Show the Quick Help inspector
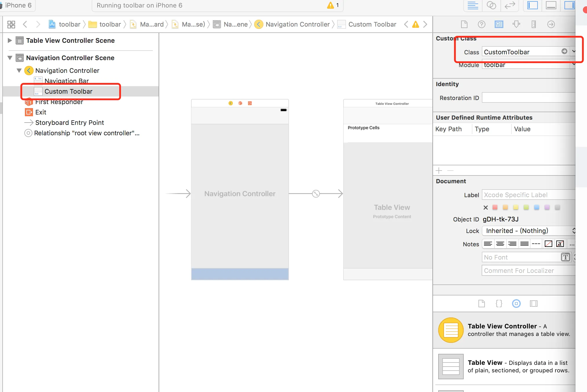 (x=481, y=24)
